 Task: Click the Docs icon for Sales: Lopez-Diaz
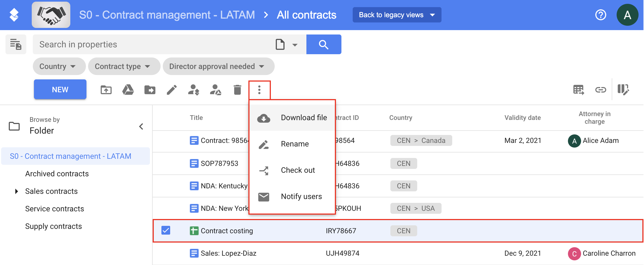pyautogui.click(x=194, y=253)
